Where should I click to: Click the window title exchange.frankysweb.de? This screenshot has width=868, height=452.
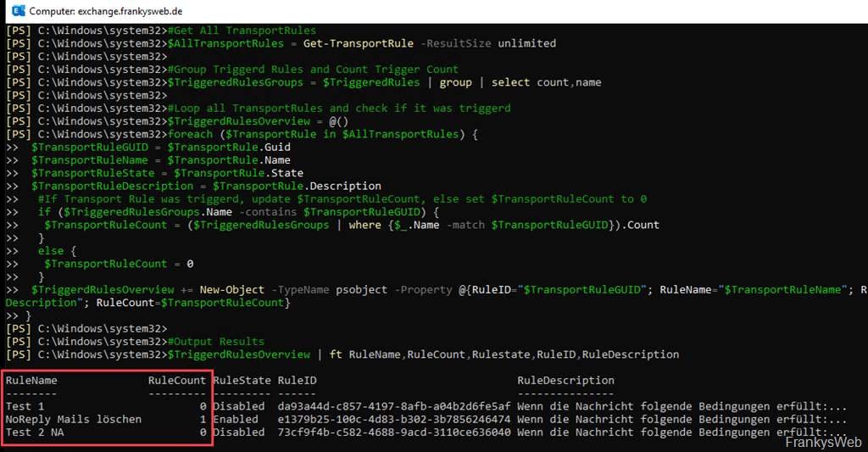105,11
